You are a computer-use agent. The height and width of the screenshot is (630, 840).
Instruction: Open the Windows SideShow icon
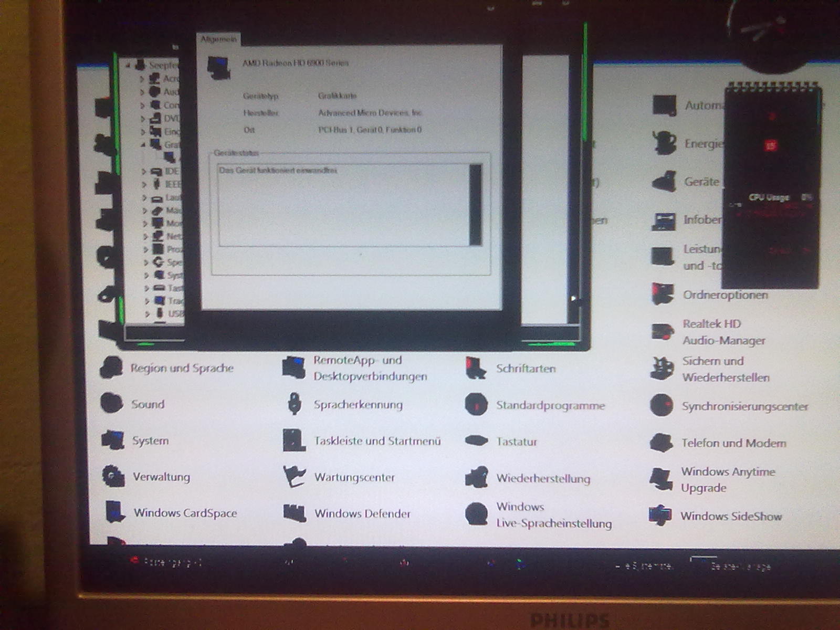click(x=660, y=515)
